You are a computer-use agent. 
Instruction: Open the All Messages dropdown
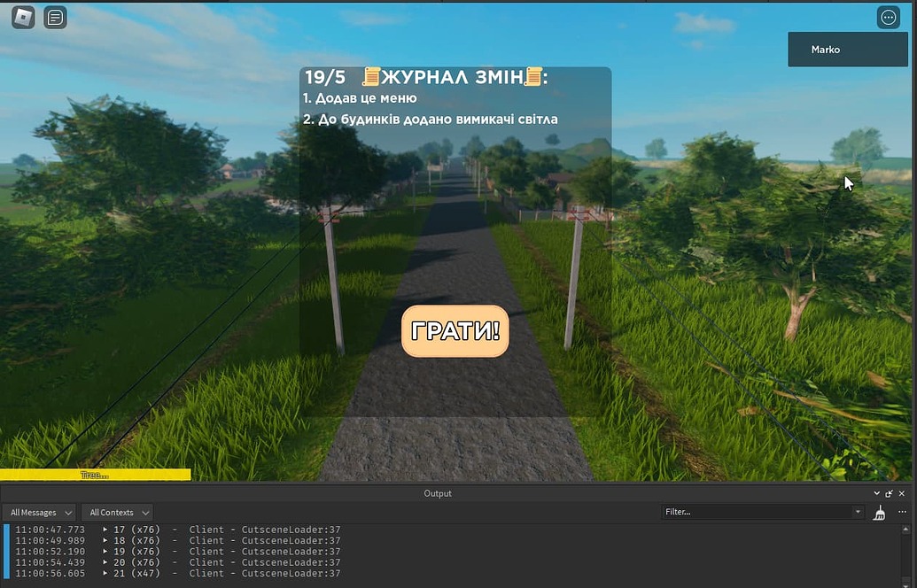coord(39,512)
